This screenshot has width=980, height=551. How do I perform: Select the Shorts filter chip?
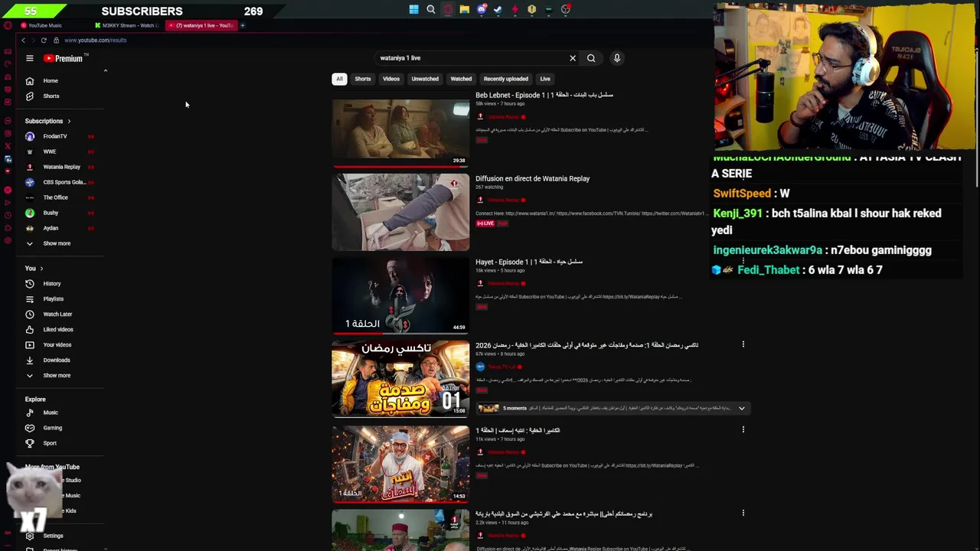363,79
